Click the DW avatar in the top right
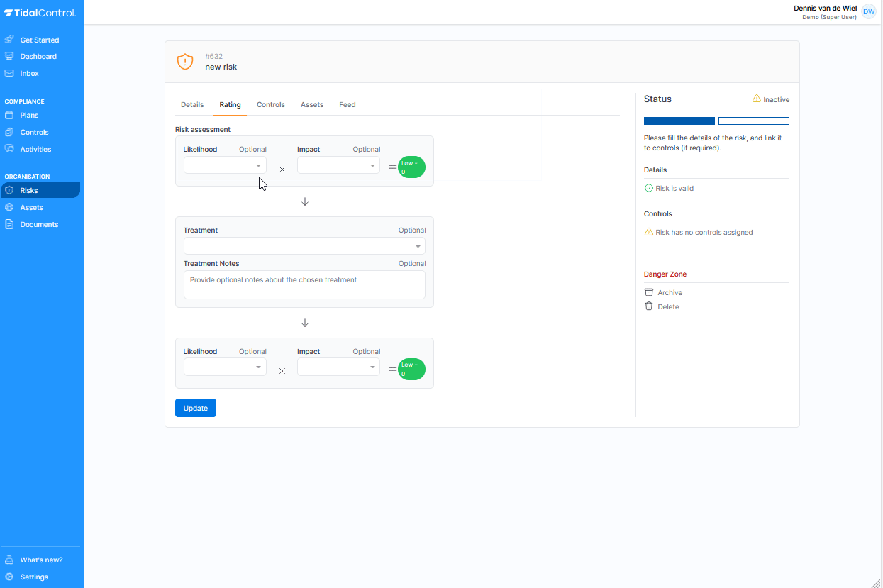883x588 pixels. [x=869, y=11]
